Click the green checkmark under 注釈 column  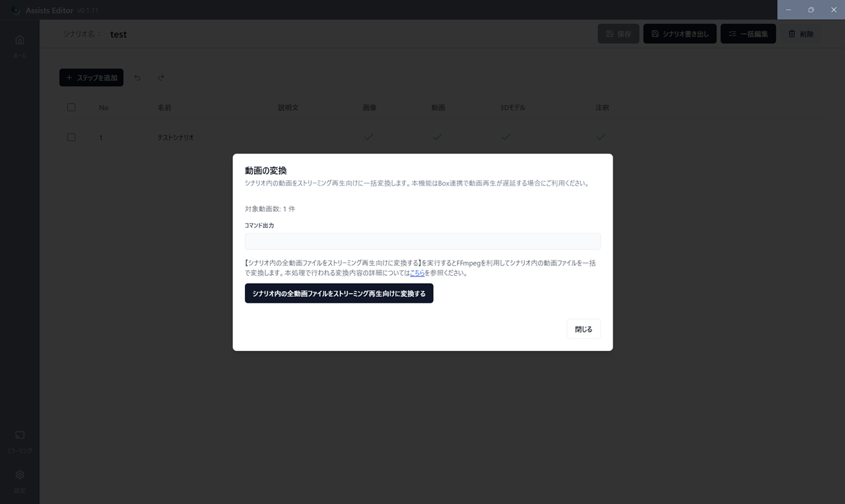(x=601, y=137)
